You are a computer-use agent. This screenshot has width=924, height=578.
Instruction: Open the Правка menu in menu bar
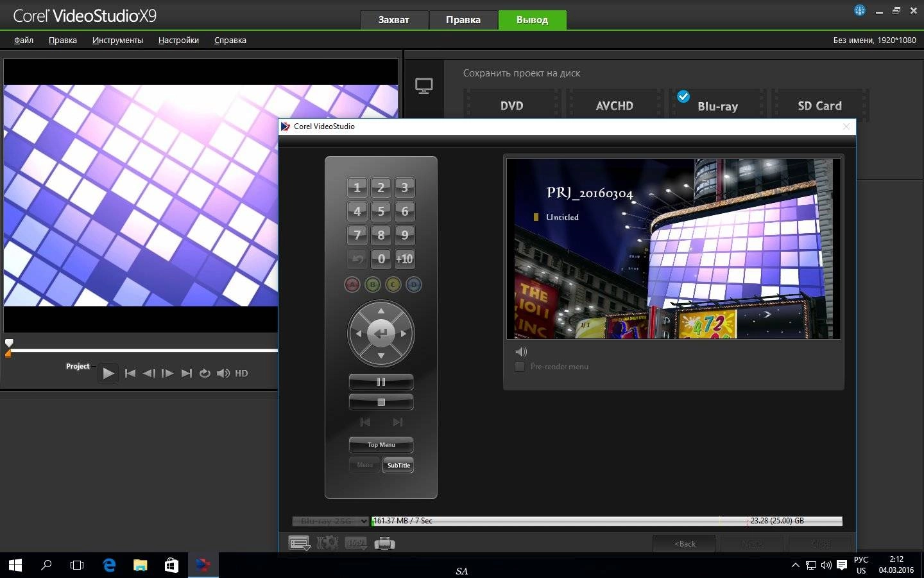pyautogui.click(x=63, y=40)
